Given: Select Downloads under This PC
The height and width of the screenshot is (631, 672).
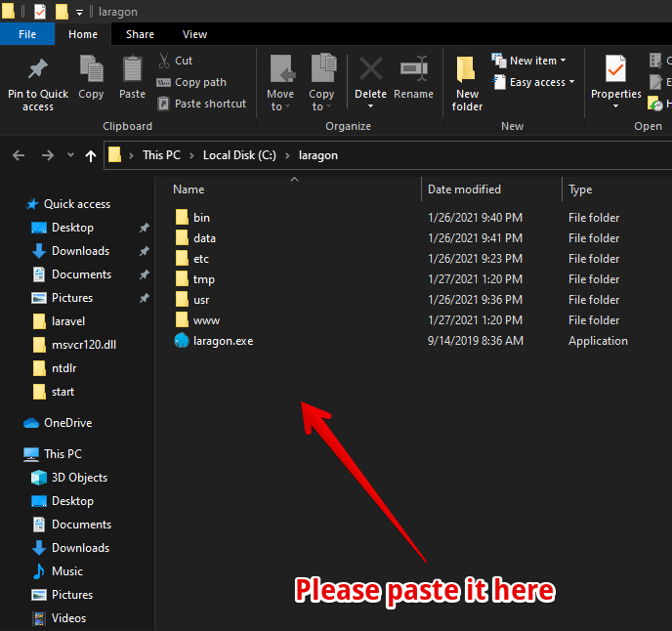Looking at the screenshot, I should 80,548.
